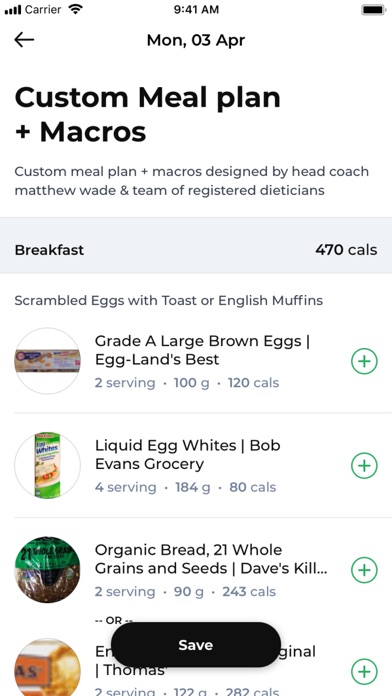
Task: Tap the battery indicator icon
Action: pyautogui.click(x=373, y=9)
